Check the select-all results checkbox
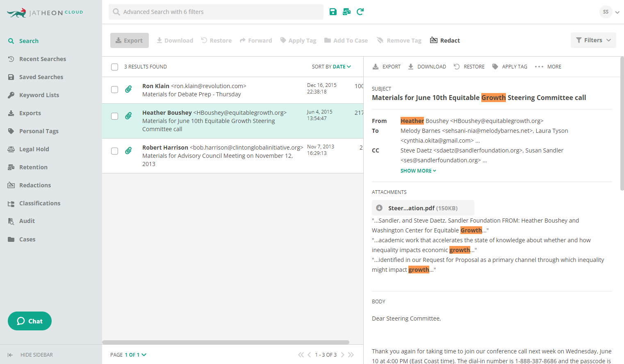Viewport: 624px width, 364px height. tap(115, 67)
